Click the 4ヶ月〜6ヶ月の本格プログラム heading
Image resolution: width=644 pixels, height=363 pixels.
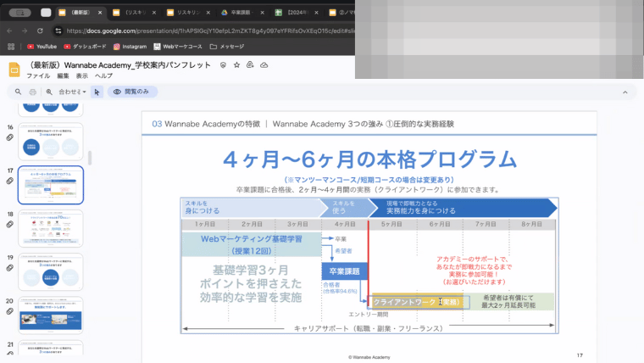click(369, 159)
